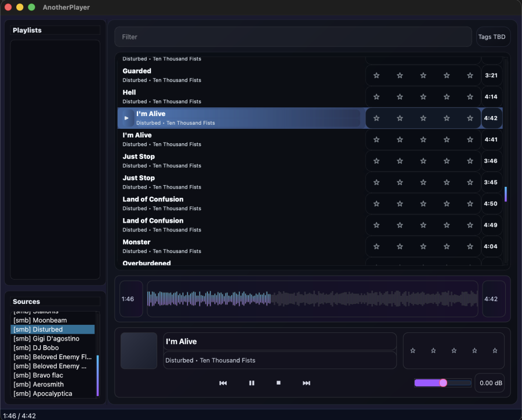The width and height of the screenshot is (522, 420).
Task: Click now-playing Disturbed • Ten Thousand Fists field
Action: [x=280, y=360]
